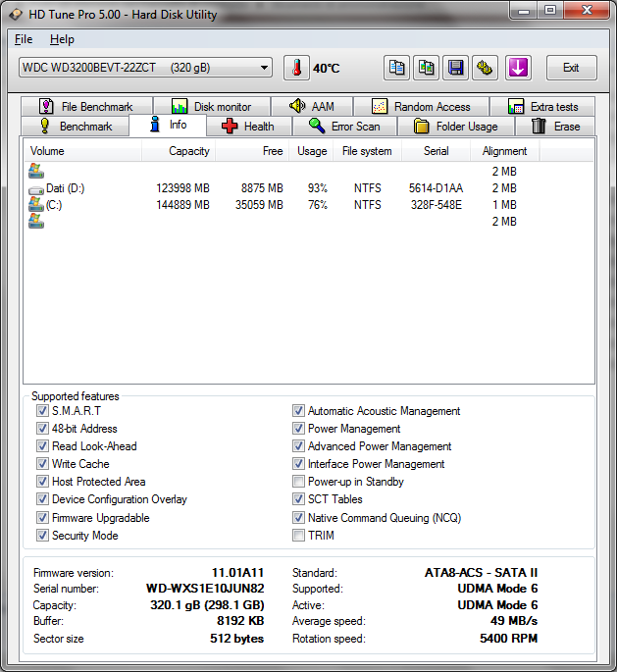This screenshot has height=672, width=617.
Task: Click the Dati (D:) drive icon
Action: click(x=36, y=189)
